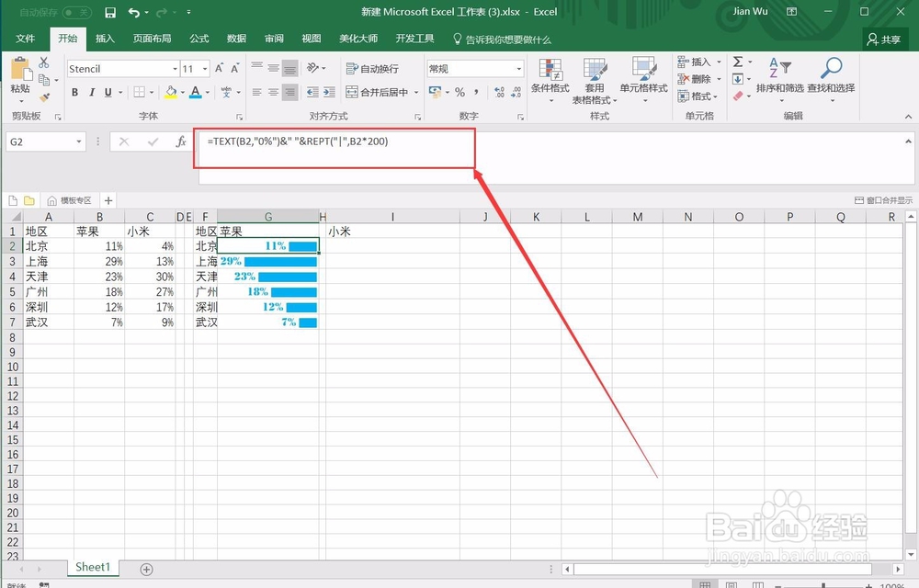919x588 pixels.
Task: Toggle right horizontal align button
Action: pyautogui.click(x=289, y=92)
